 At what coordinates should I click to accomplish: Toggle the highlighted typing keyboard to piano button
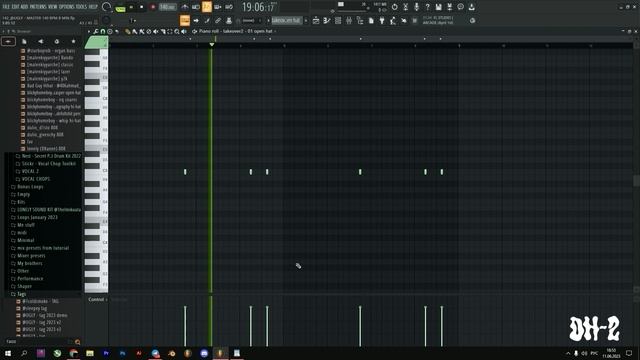(185, 20)
